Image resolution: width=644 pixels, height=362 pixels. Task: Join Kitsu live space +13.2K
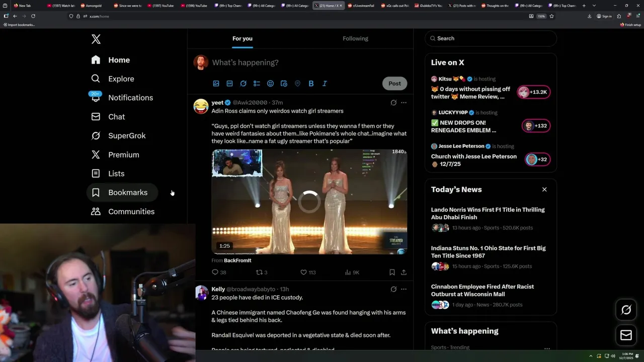pyautogui.click(x=534, y=92)
